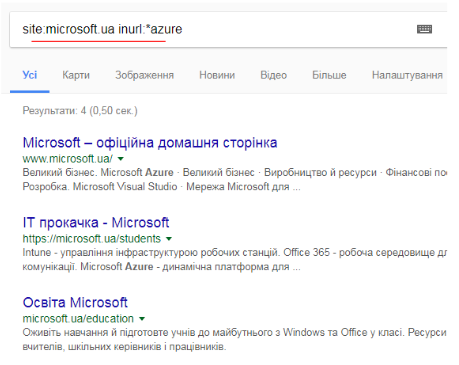Open the 'IT прокачка - Microsoft' result
459x365 pixels.
click(x=96, y=223)
